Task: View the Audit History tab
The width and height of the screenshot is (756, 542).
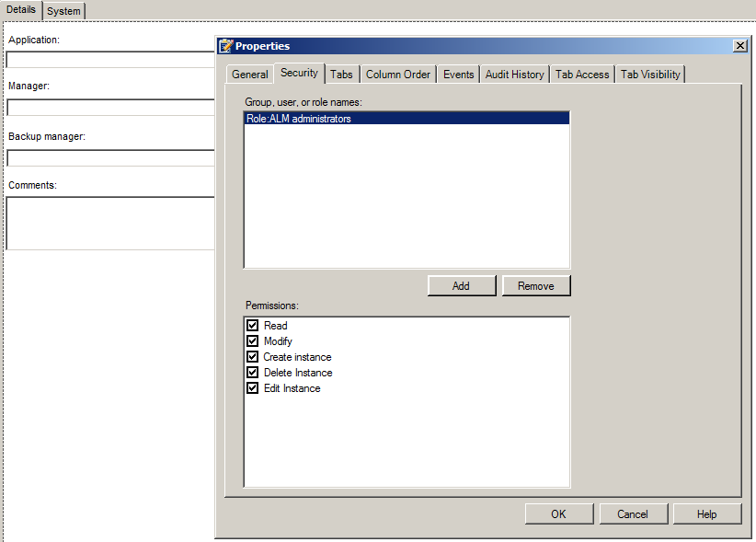Action: pyautogui.click(x=514, y=74)
